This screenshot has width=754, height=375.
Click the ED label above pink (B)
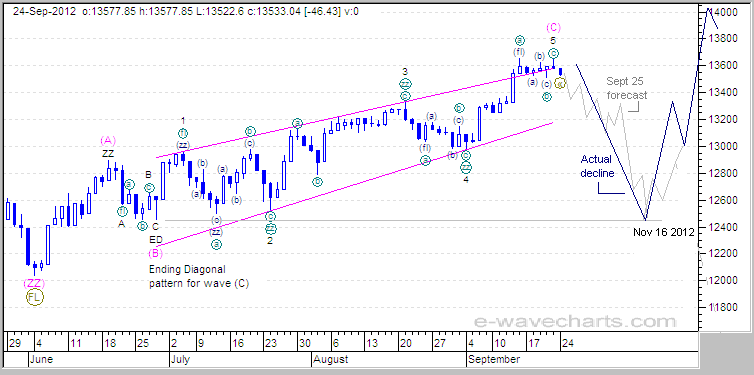coord(156,239)
